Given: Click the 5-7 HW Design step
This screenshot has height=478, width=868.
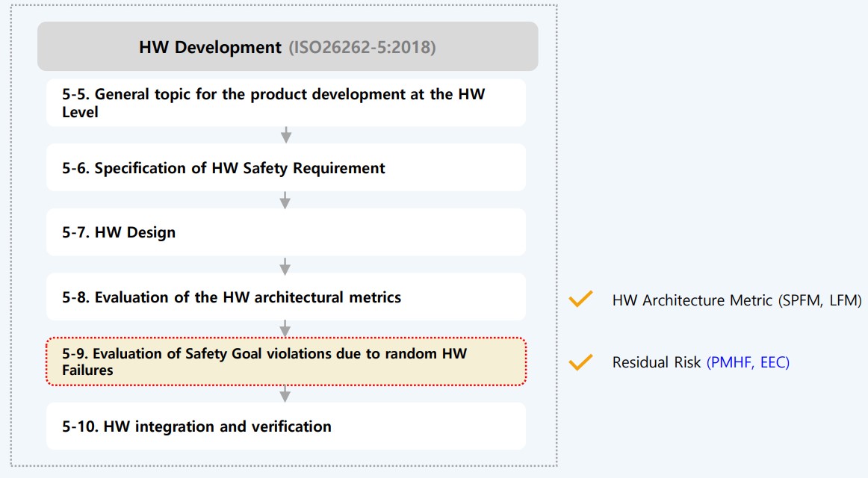Looking at the screenshot, I should point(119,232).
